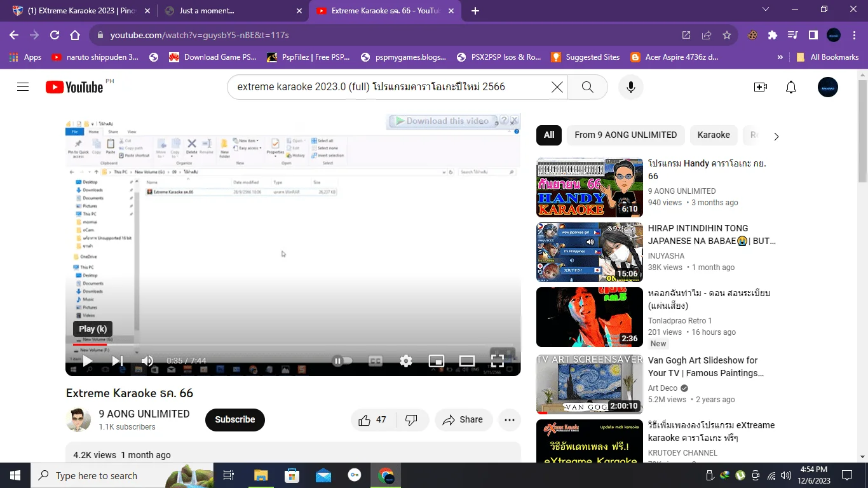Close the download video overlay

(x=514, y=120)
